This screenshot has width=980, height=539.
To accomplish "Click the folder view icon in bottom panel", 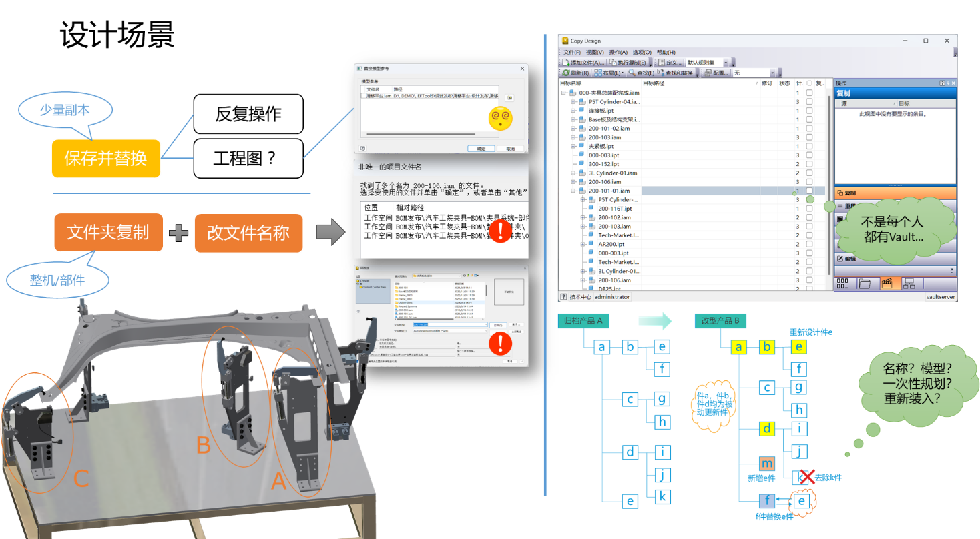I will pos(865,284).
